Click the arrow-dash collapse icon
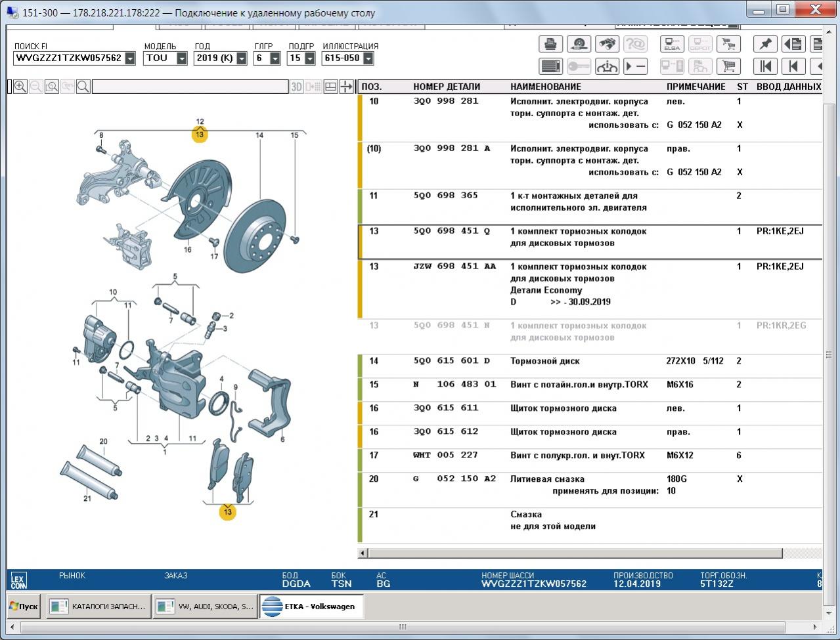This screenshot has height=640, width=840. [x=635, y=66]
